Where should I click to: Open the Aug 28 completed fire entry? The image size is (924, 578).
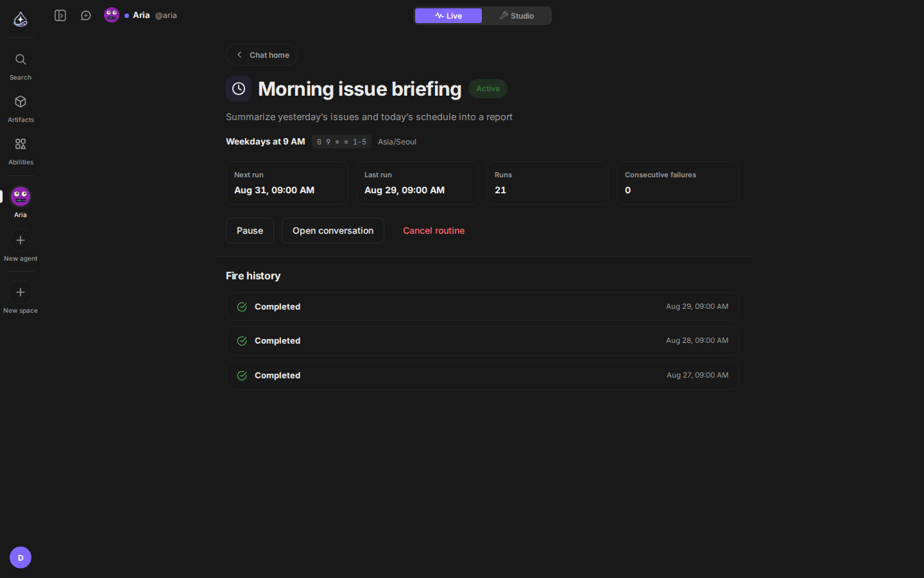483,341
